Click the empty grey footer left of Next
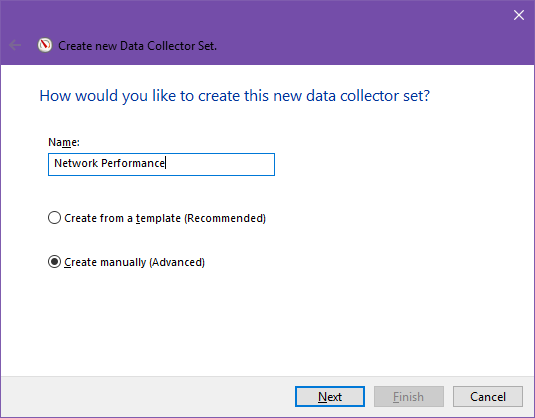535x418 pixels. point(147,397)
